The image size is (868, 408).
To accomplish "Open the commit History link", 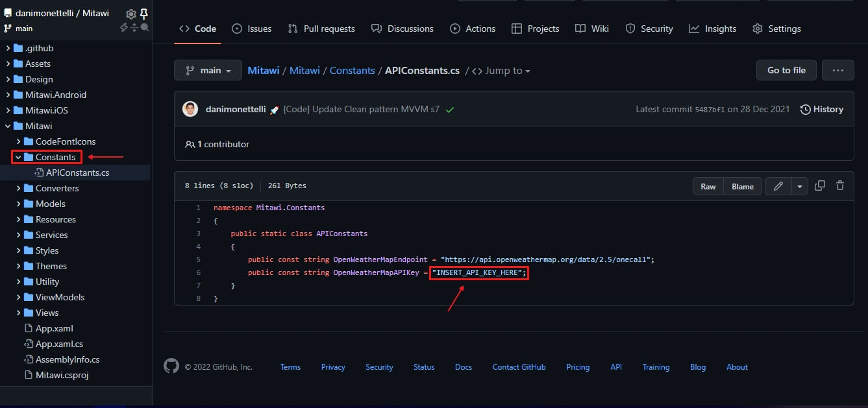I will coord(822,109).
